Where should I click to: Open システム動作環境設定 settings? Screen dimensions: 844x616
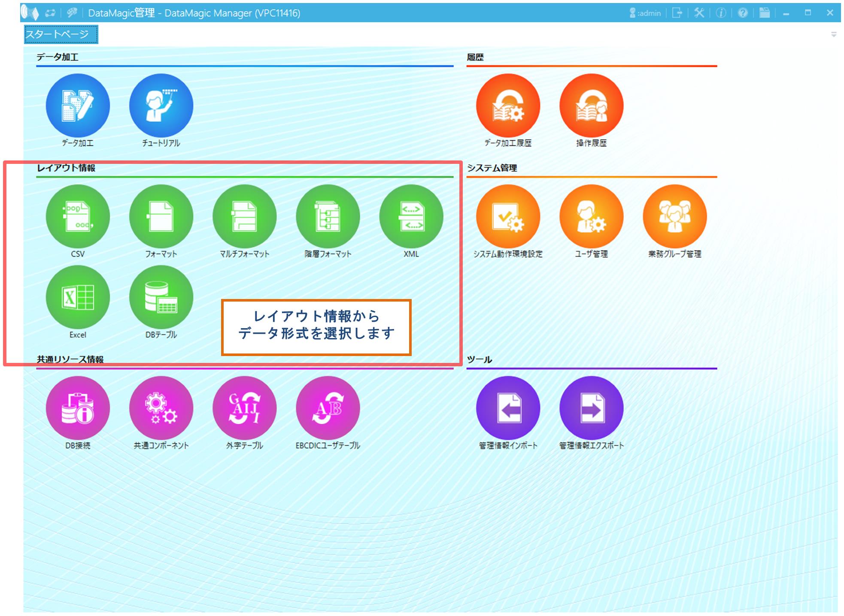click(508, 216)
